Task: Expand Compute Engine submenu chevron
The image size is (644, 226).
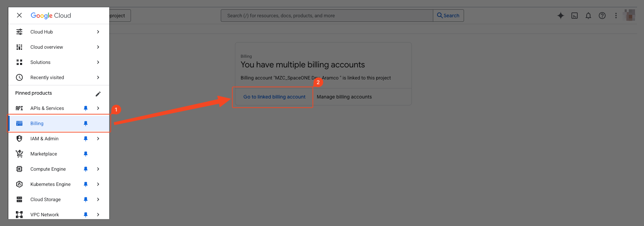Action: 98,169
